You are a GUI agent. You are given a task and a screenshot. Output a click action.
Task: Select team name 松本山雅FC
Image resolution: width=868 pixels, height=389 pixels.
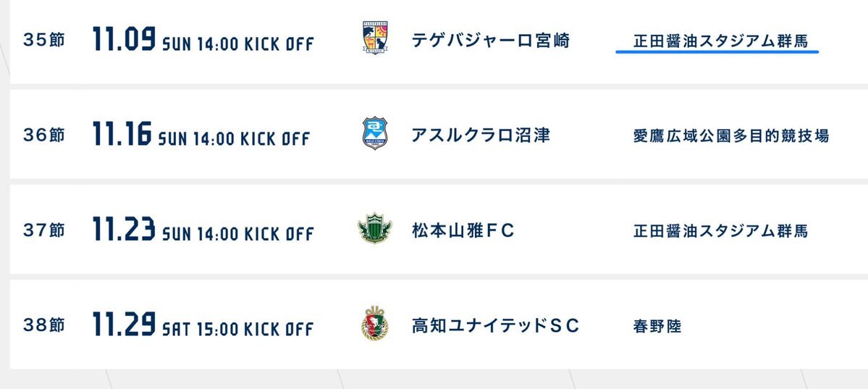pyautogui.click(x=463, y=231)
